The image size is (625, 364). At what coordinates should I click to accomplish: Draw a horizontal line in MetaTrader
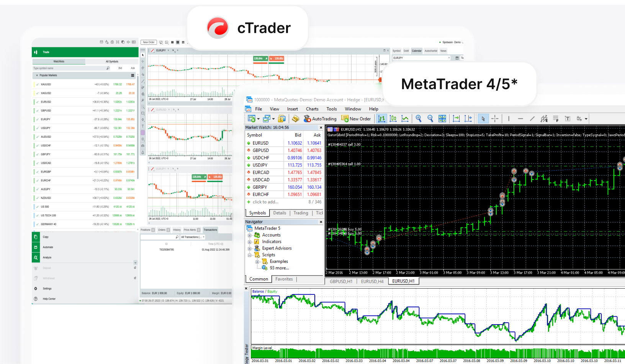(x=520, y=119)
